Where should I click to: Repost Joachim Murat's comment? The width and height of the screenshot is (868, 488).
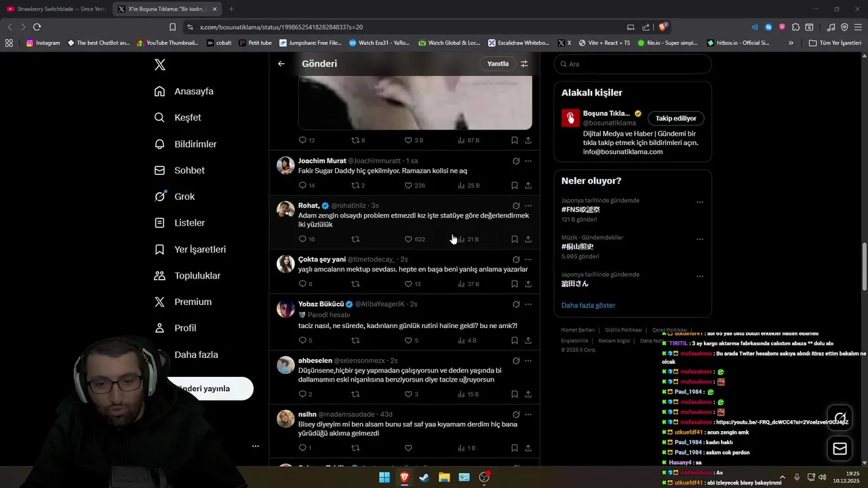357,185
